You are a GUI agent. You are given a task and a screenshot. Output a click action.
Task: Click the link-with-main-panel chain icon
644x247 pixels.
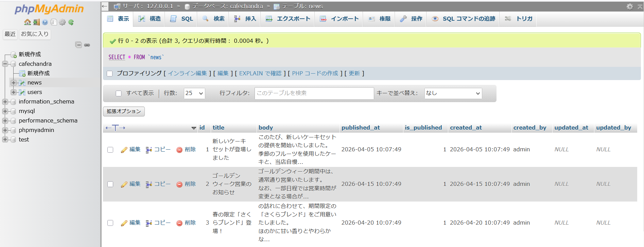pyautogui.click(x=87, y=45)
